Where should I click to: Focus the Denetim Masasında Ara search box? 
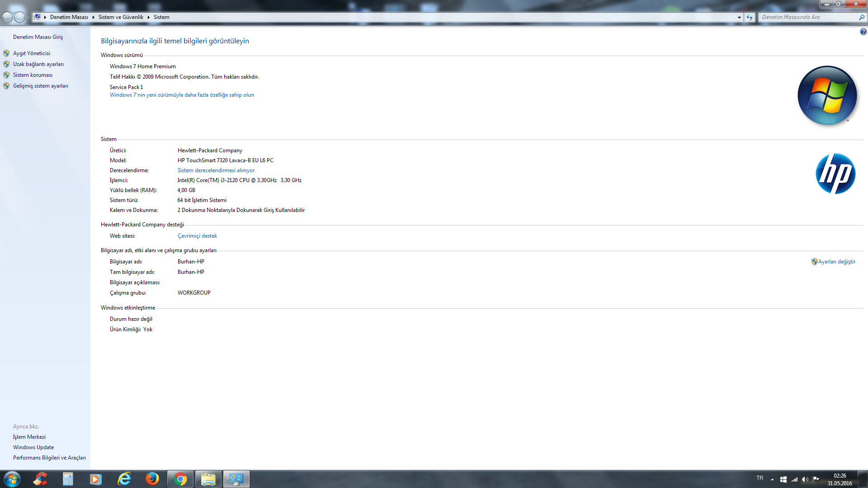(x=809, y=17)
